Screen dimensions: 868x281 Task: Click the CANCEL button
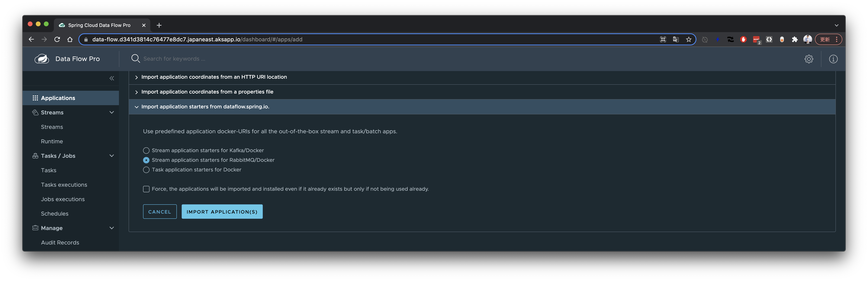tap(160, 212)
